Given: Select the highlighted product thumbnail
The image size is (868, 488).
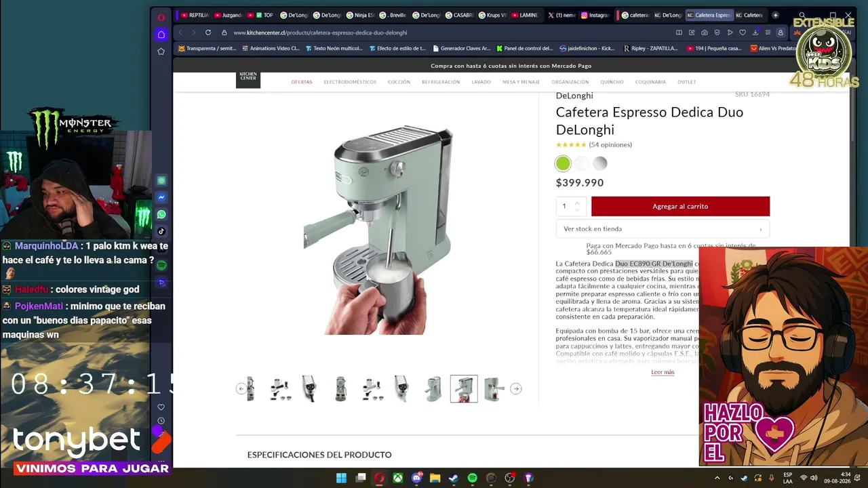Looking at the screenshot, I should click(464, 389).
